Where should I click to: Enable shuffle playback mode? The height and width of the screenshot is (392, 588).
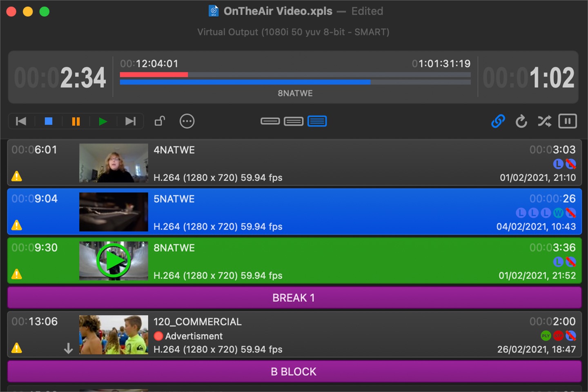(544, 121)
